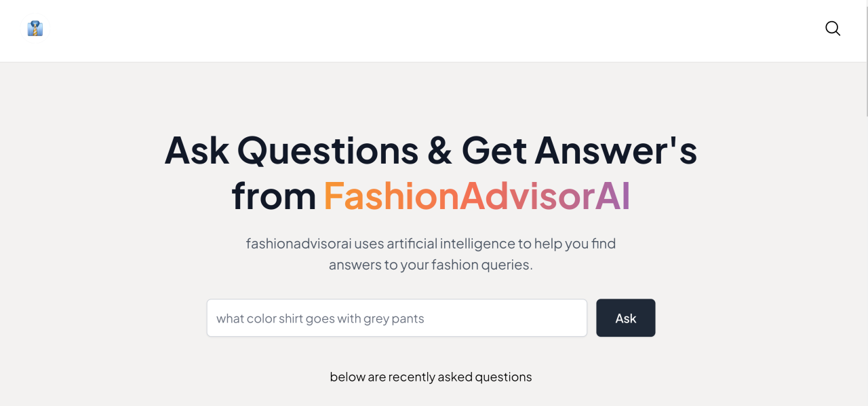The image size is (868, 406).
Task: Click the gradient FashionAdvisorAI title text
Action: click(x=477, y=196)
